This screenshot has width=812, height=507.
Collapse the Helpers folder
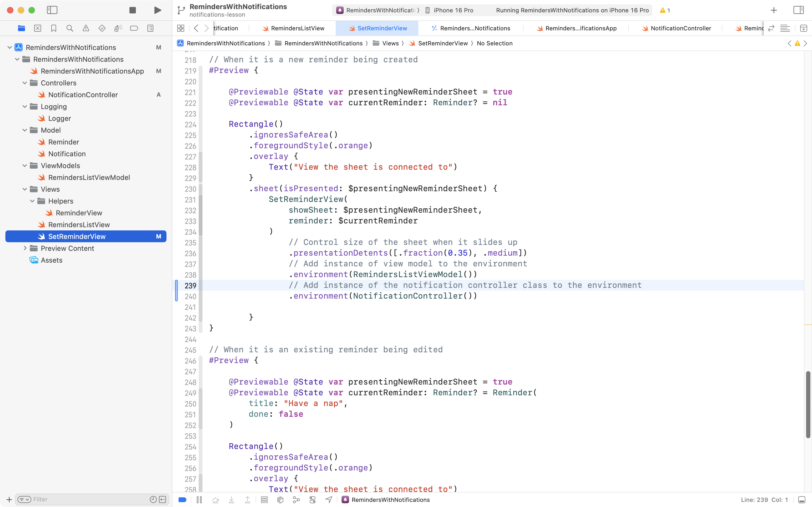[32, 201]
